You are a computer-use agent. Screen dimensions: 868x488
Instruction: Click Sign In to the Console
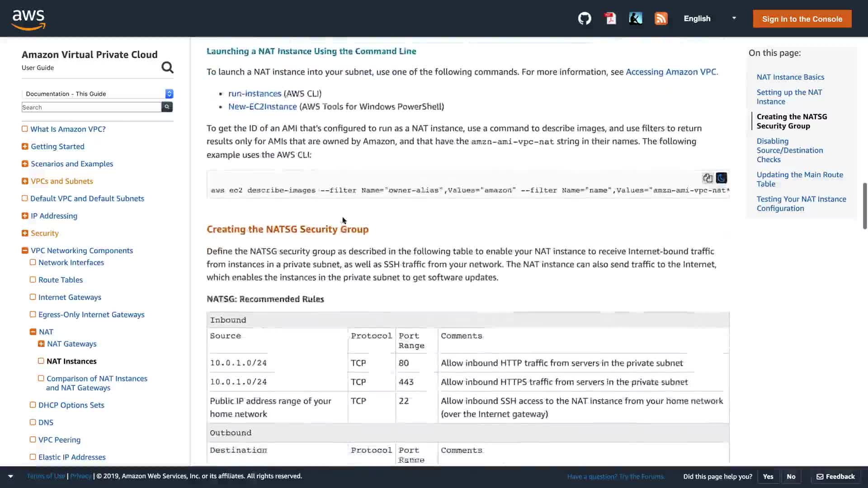[x=802, y=19]
